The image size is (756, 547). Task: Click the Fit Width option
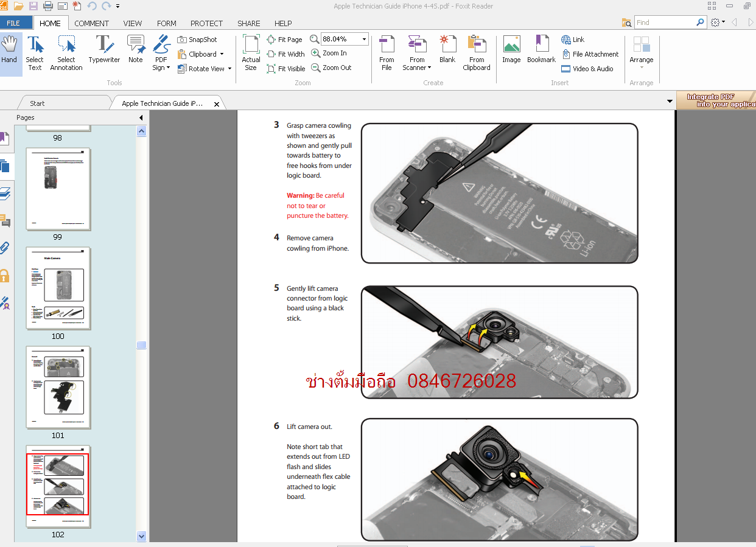pos(285,54)
